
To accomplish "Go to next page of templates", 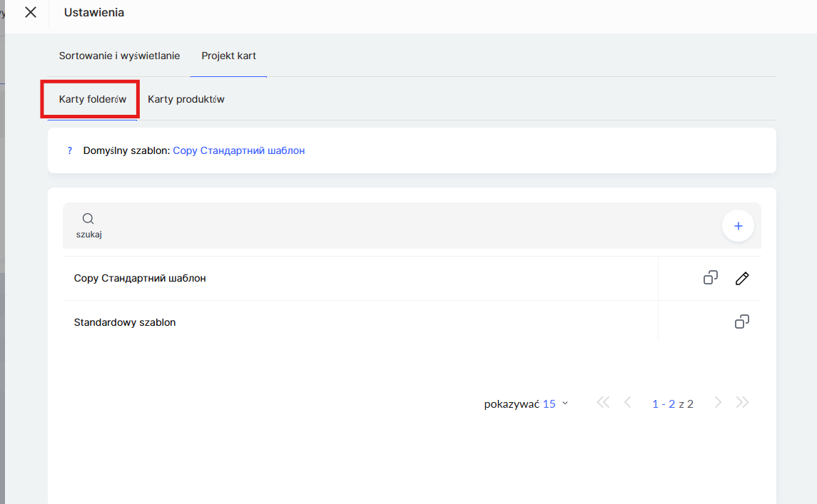I will pos(719,403).
